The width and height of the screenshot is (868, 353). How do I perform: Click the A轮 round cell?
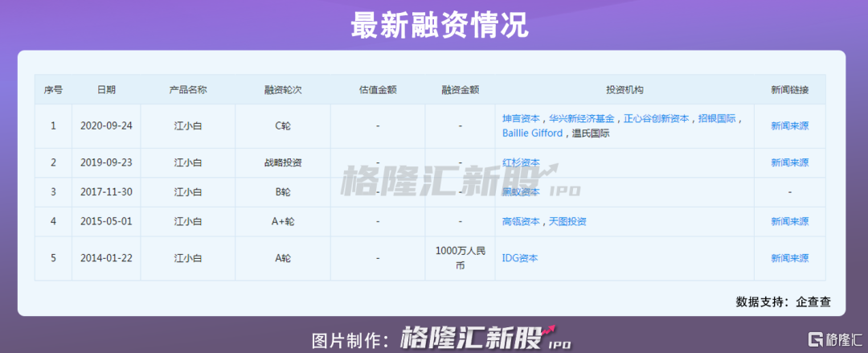[x=282, y=257]
